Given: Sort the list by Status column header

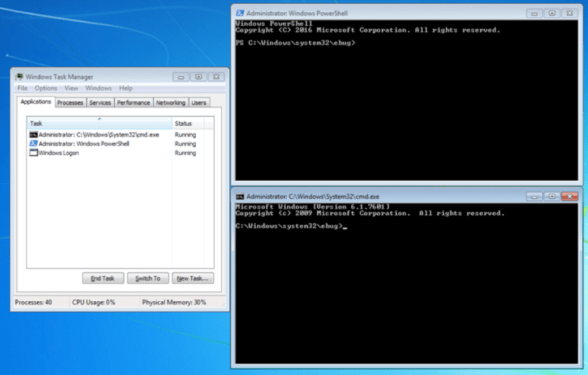Looking at the screenshot, I should tap(183, 123).
